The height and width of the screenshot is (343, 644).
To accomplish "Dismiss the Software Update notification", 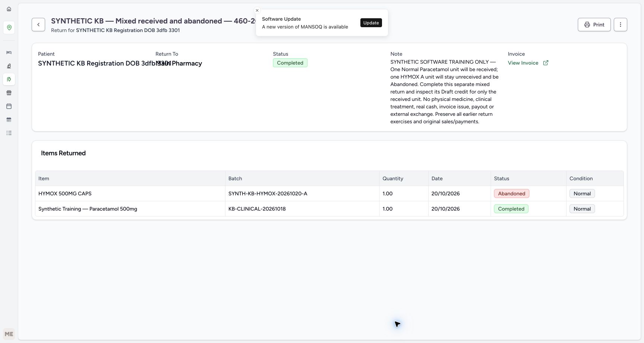I will [x=257, y=10].
